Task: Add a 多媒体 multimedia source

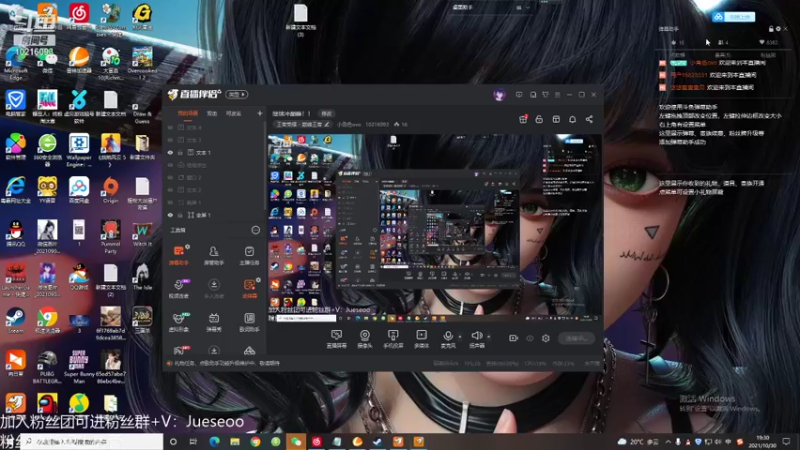Action: [421, 339]
